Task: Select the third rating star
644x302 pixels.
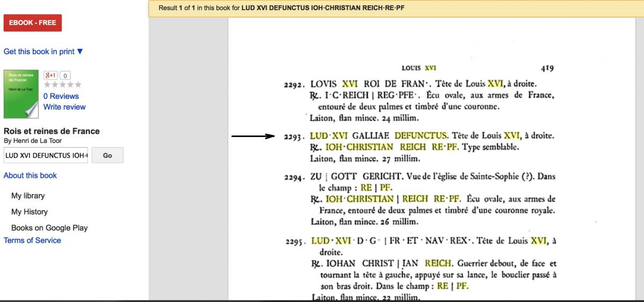Action: click(62, 85)
